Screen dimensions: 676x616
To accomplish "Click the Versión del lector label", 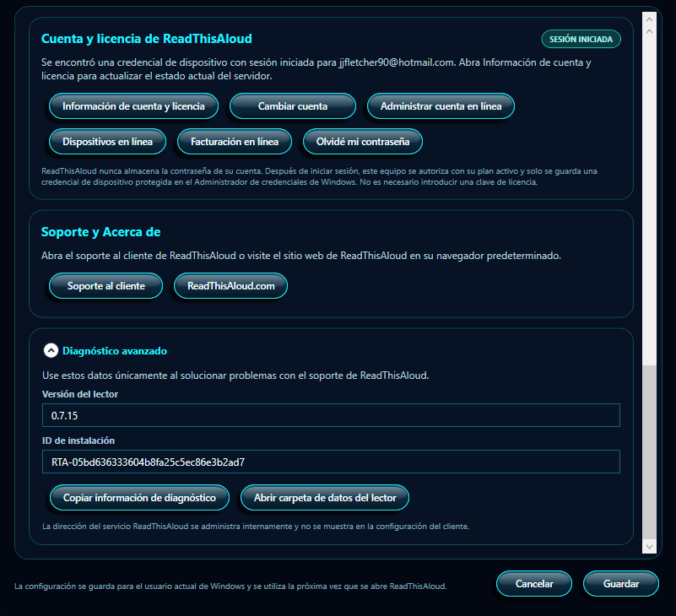I will 80,394.
